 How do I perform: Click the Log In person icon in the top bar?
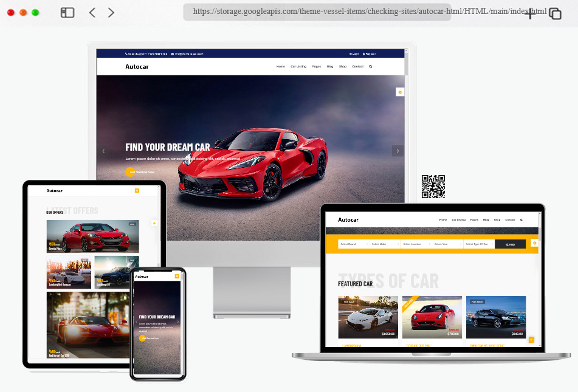point(351,53)
